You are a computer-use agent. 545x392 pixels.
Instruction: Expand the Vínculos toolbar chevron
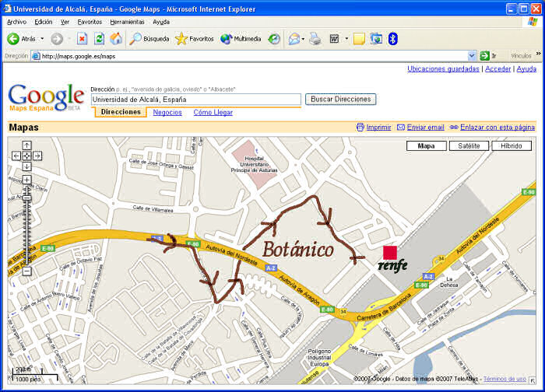[x=539, y=54]
